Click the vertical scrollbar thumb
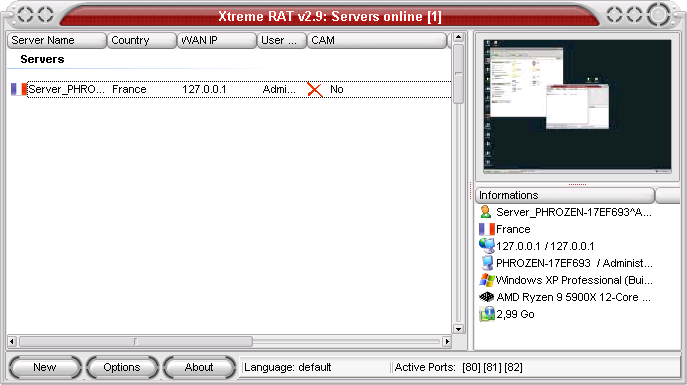 coord(458,74)
